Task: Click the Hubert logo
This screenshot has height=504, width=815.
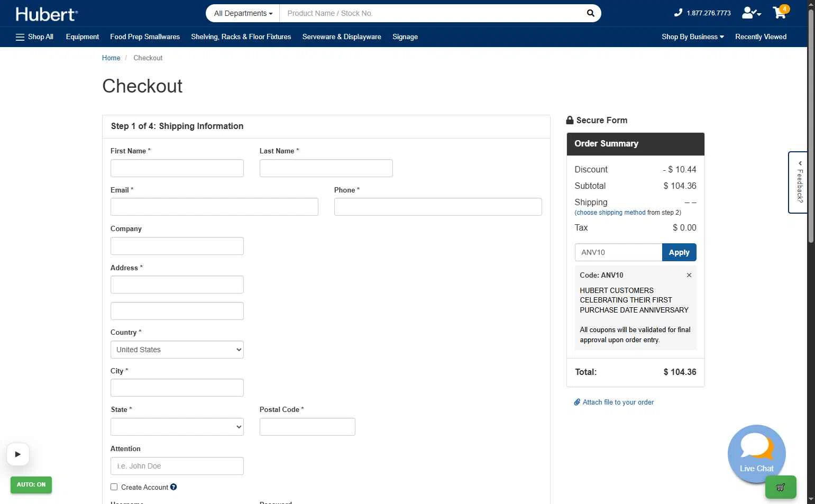Action: [x=47, y=14]
